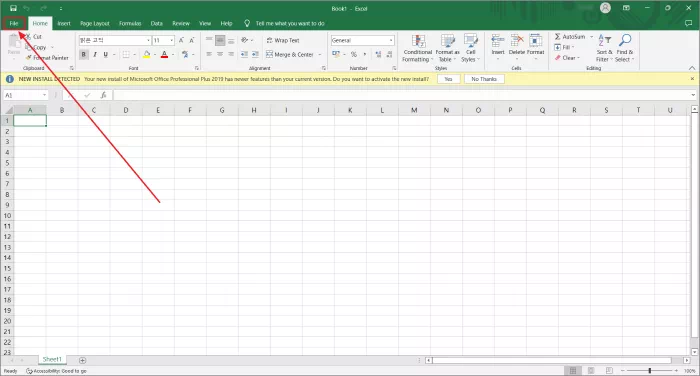The image size is (700, 376).
Task: Decrease font size with the smaller A icon
Action: click(192, 40)
